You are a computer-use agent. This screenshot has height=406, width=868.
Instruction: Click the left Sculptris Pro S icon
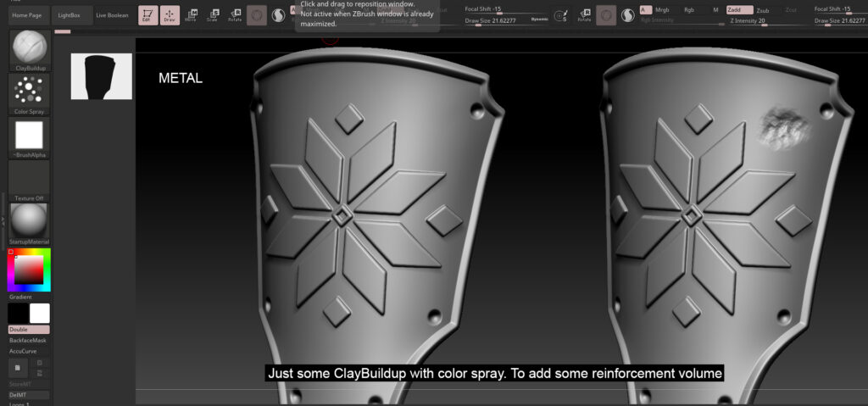(278, 15)
